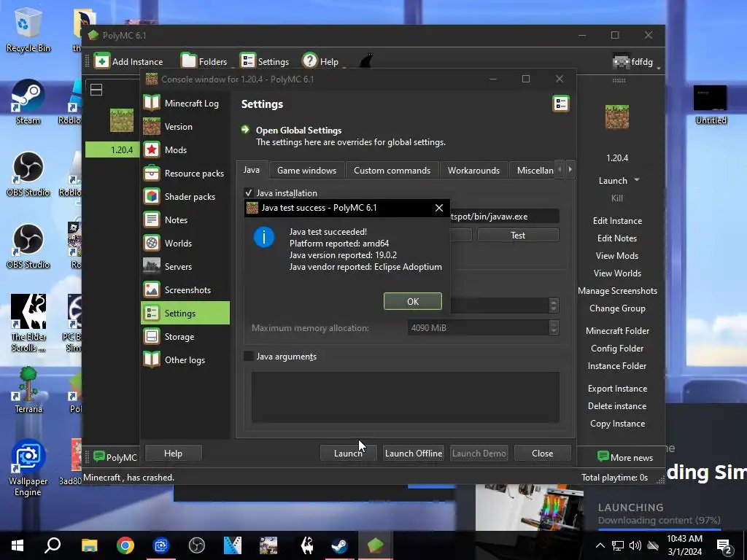The image size is (747, 560).
Task: Open Config Folder from side panel
Action: 617,349
